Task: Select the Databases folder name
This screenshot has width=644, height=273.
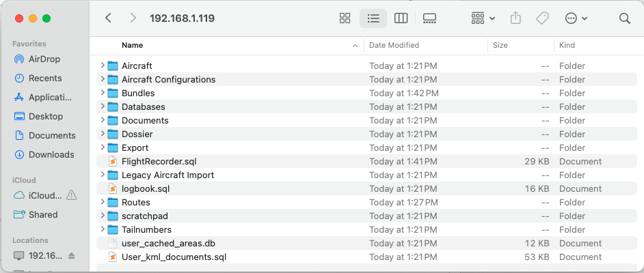Action: [144, 106]
